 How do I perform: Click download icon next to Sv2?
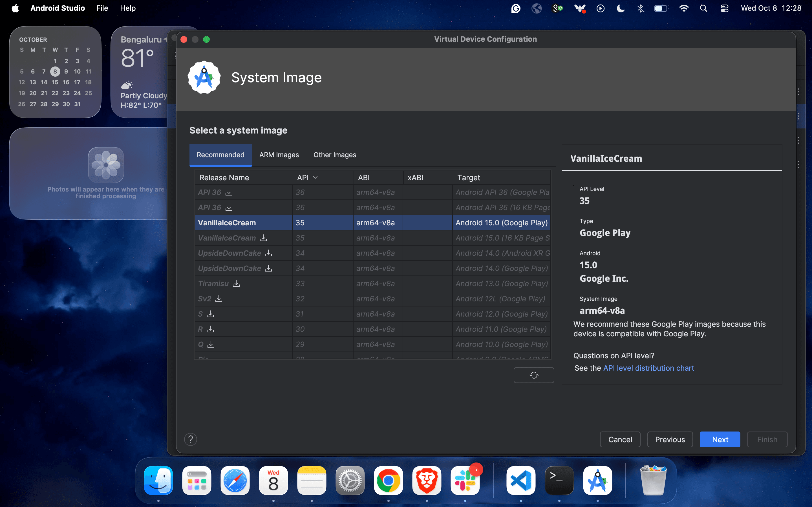click(219, 299)
